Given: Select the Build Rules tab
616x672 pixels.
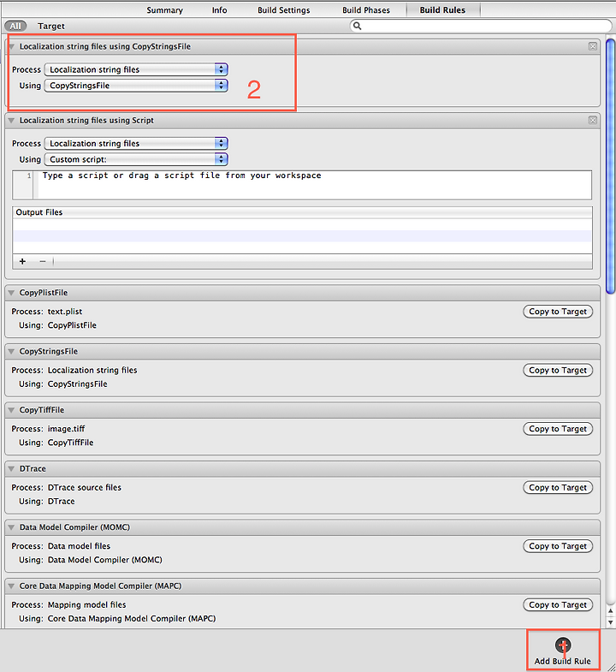Looking at the screenshot, I should coord(442,10).
